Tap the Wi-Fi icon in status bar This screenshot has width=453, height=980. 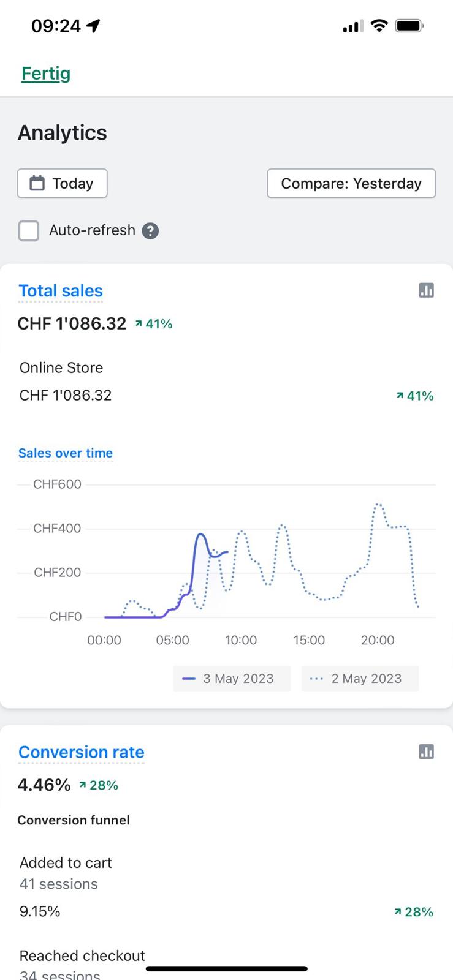379,26
